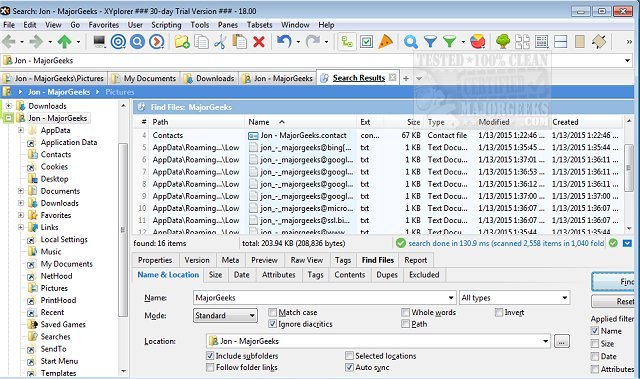The height and width of the screenshot is (379, 640).
Task: Expand the Favorites tree node
Action: (x=21, y=215)
